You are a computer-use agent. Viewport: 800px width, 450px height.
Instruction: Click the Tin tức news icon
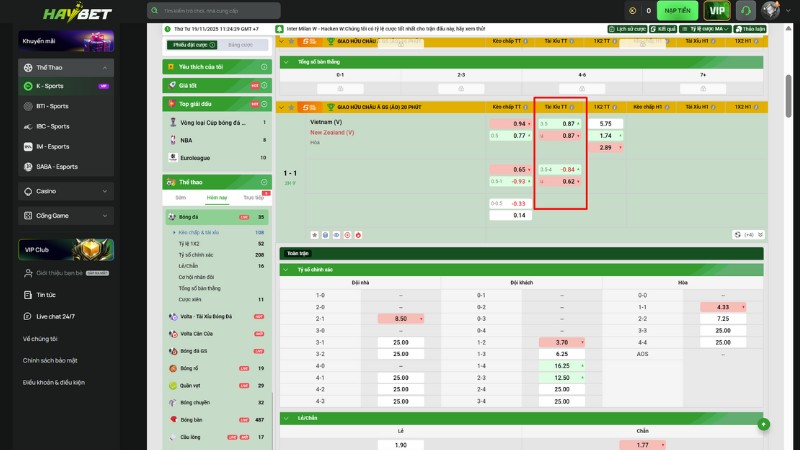28,295
